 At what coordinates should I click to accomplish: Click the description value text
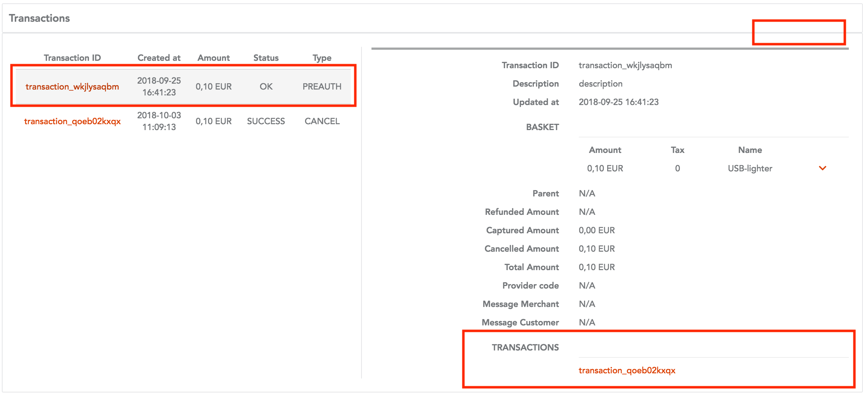click(x=601, y=84)
